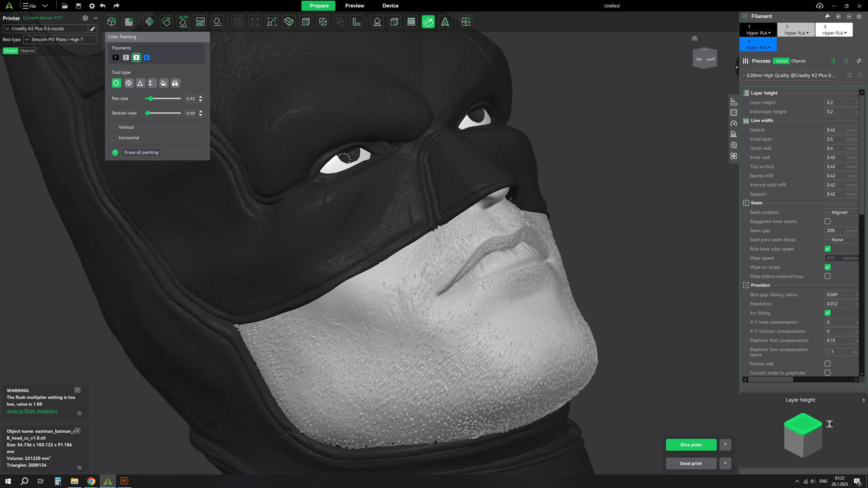
Task: Select the blue filament 4 swatch
Action: (x=146, y=58)
